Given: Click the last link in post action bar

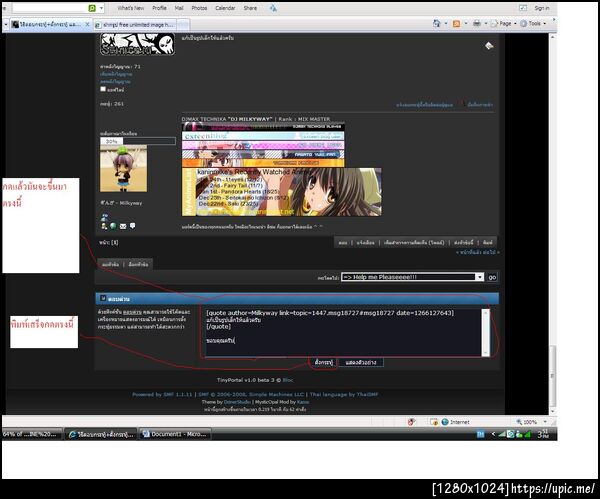Looking at the screenshot, I should pos(488,243).
